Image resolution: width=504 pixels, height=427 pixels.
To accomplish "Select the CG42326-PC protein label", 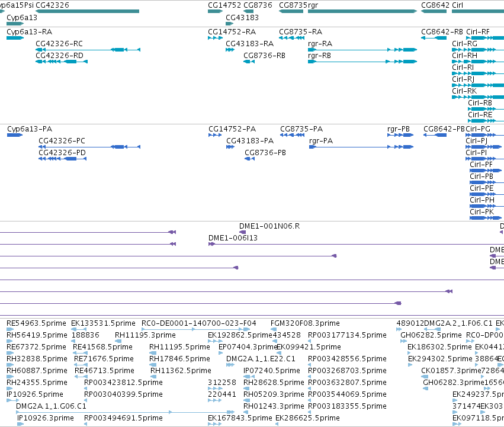I will click(x=62, y=141).
